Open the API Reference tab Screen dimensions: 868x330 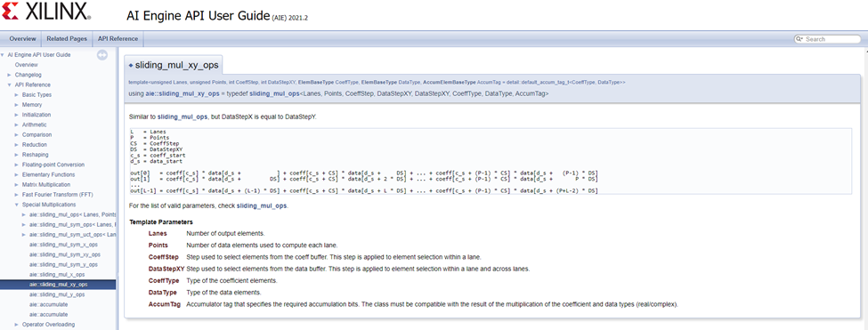click(118, 39)
